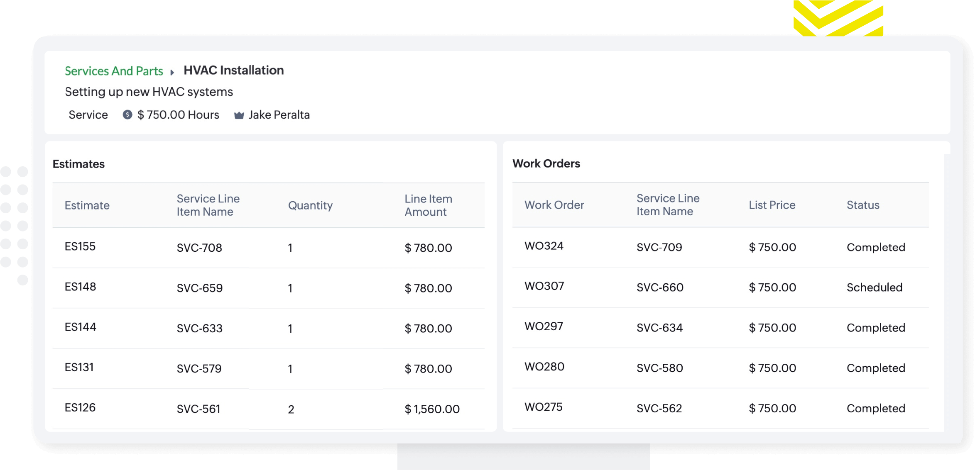Select the SVC-580 service line item
Viewport: 980px width, 470px height.
[x=659, y=368]
